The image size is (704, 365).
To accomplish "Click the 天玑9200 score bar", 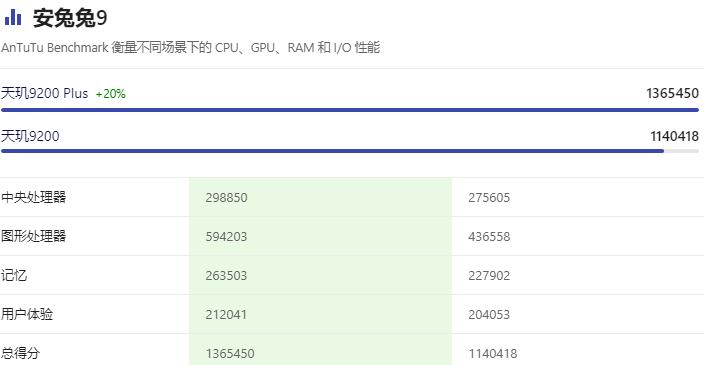I will point(350,151).
